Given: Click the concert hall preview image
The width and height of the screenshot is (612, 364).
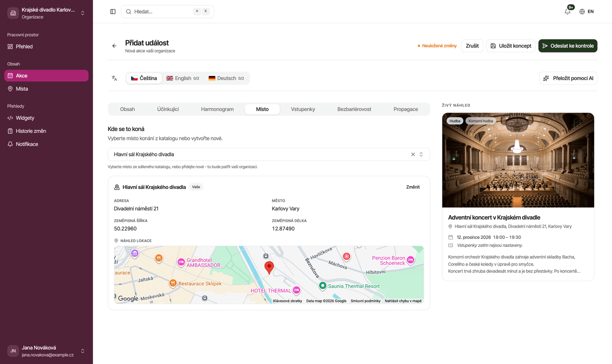Looking at the screenshot, I should 518,160.
